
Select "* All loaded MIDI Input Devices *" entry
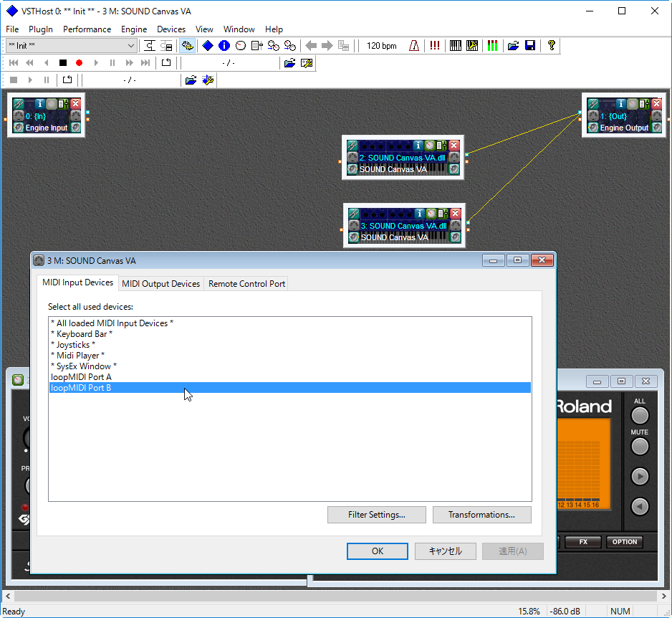pos(290,323)
